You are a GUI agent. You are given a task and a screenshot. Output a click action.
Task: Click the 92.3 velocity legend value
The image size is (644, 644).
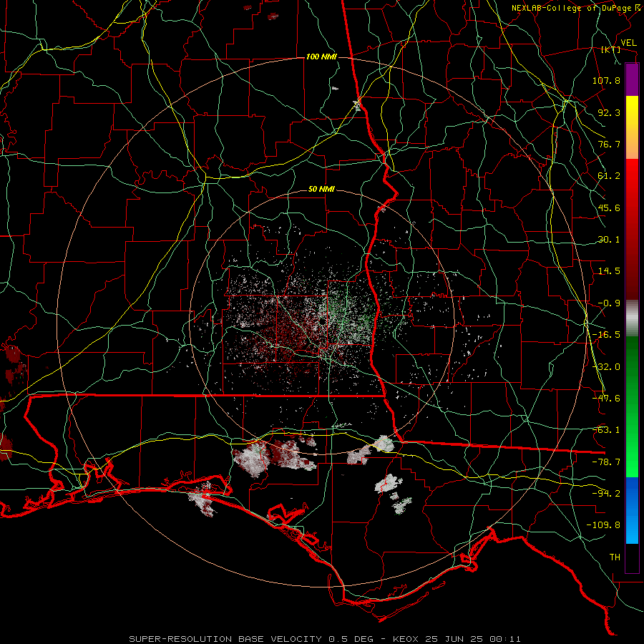click(609, 112)
